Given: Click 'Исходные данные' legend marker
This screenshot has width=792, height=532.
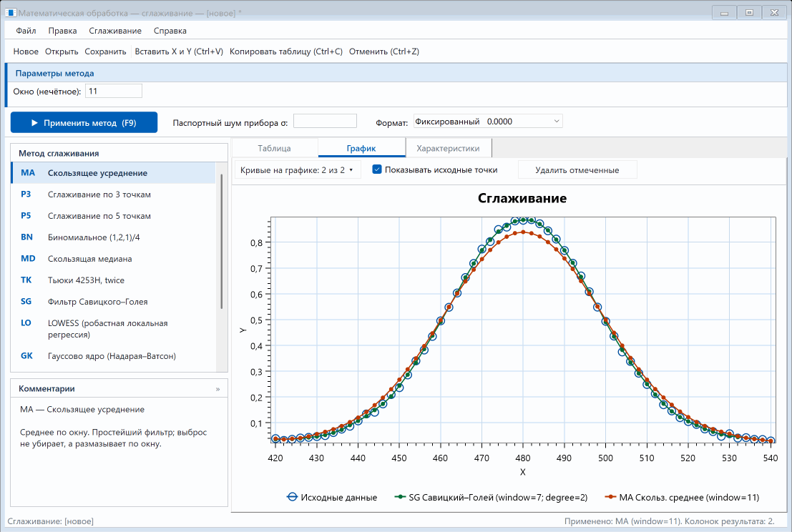Looking at the screenshot, I should point(292,497).
